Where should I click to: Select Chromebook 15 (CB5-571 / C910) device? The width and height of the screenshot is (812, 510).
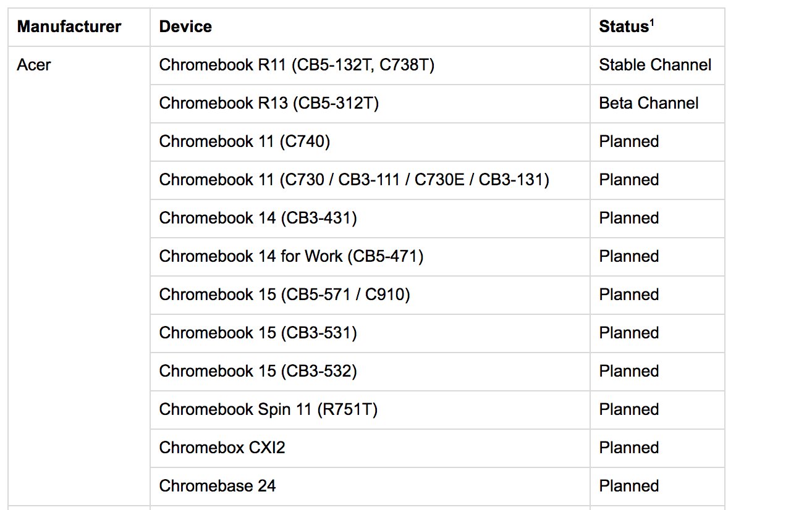pos(284,295)
